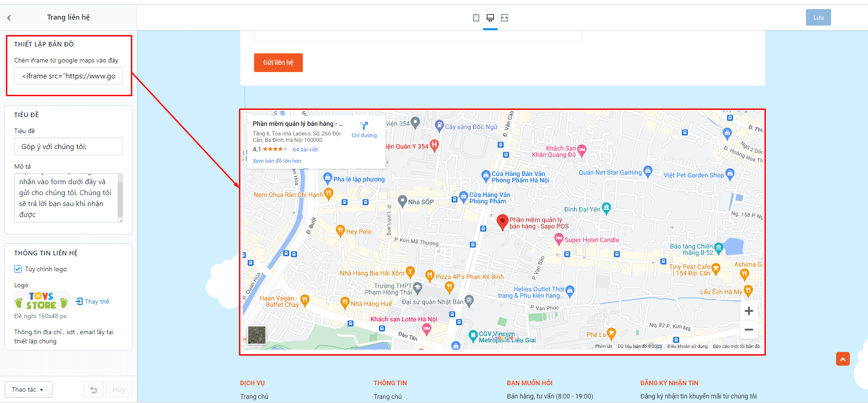Viewport: 868px width, 403px height.
Task: Click the Nem Chua Rán Chị Hạnh pin
Action: [328, 194]
